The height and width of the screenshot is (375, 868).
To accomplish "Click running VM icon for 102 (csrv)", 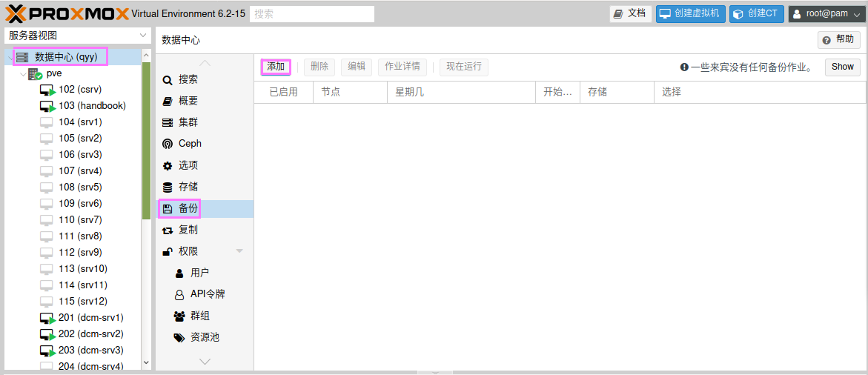I will tap(47, 90).
